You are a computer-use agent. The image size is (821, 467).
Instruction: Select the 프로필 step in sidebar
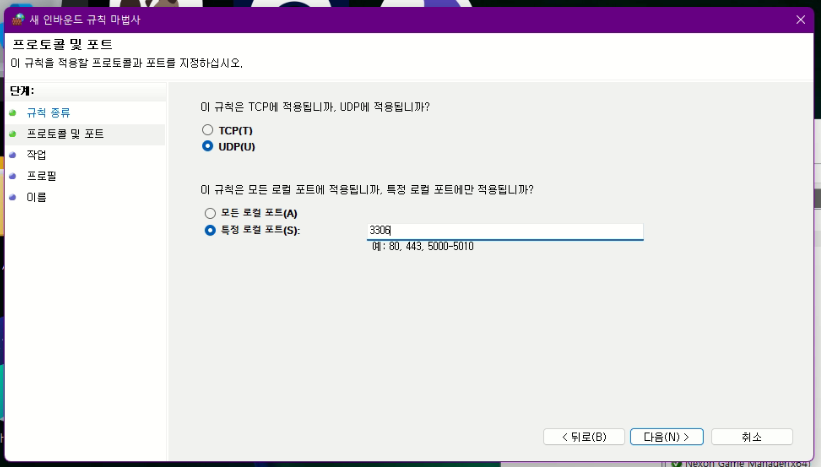[x=41, y=176]
